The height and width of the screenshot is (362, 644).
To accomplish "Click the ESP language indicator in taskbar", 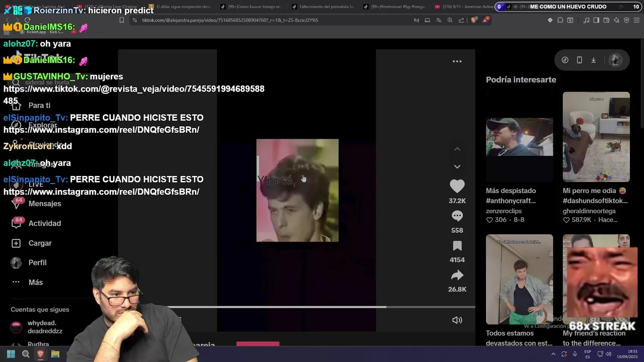I will coord(588,354).
